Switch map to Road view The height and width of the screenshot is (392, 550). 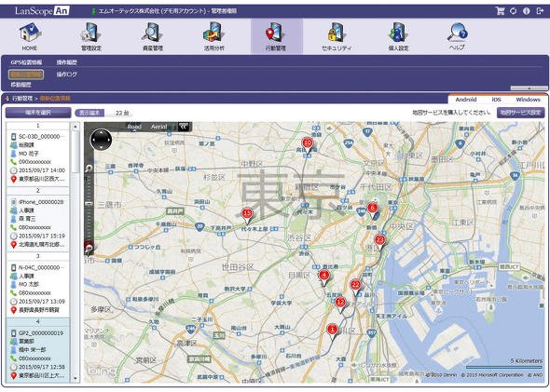tap(134, 127)
